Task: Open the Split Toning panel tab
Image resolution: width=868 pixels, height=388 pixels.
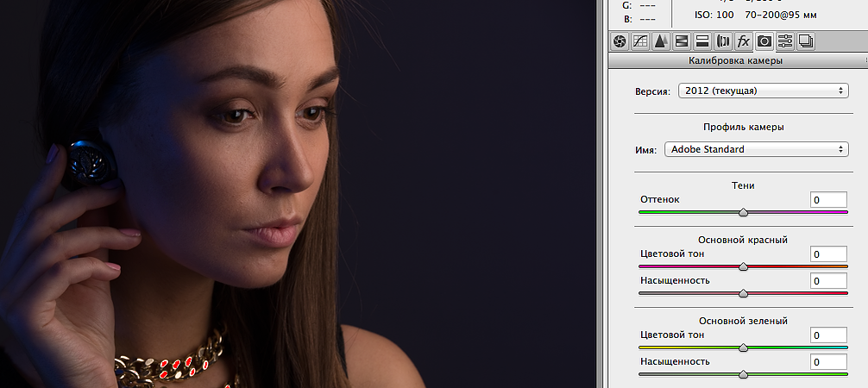Action: point(702,41)
